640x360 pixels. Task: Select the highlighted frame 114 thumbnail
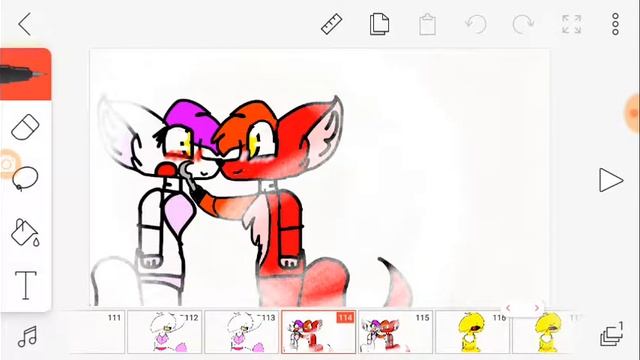pos(318,332)
